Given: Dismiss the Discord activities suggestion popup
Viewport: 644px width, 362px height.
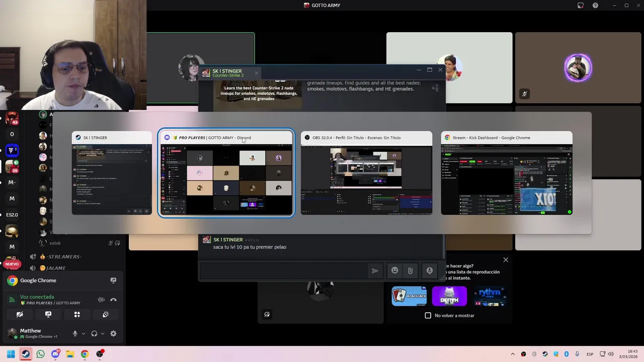Looking at the screenshot, I should point(506,260).
